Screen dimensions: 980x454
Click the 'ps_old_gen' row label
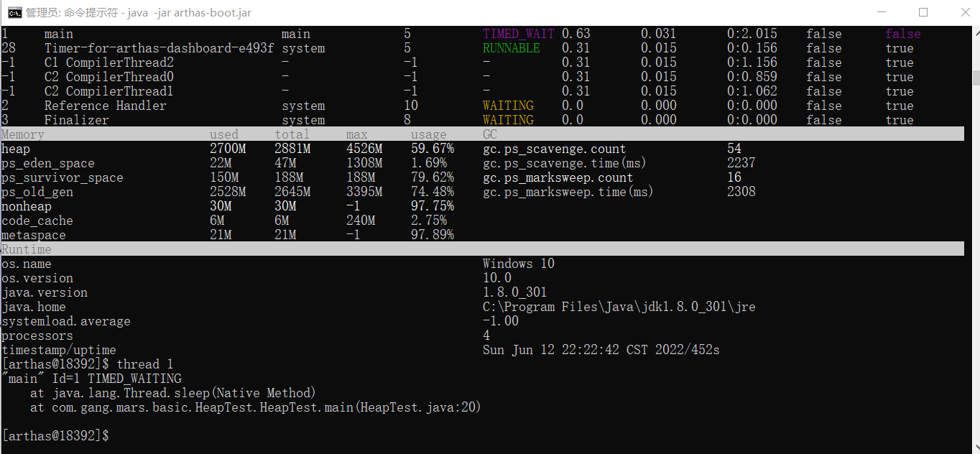(x=37, y=192)
